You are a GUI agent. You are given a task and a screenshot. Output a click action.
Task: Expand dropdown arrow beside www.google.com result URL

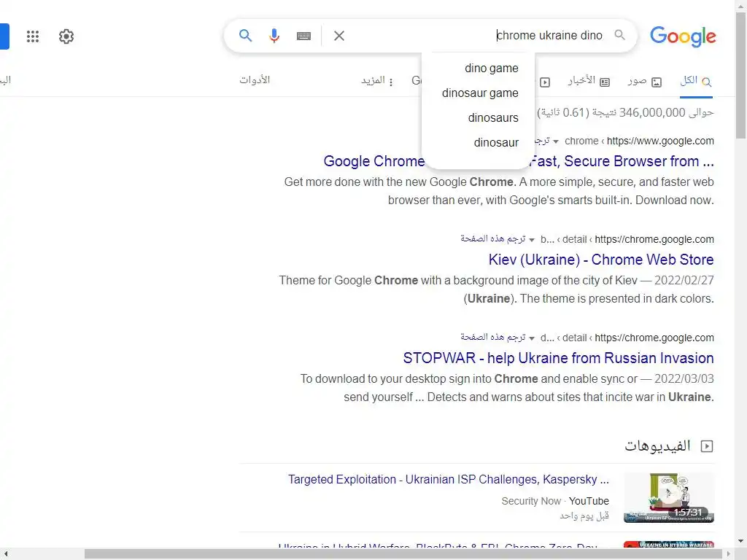pyautogui.click(x=555, y=142)
